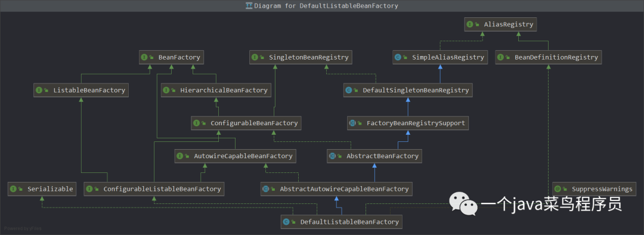Click the annotation icon on SuppressWarnings
Viewport: 644px width, 235px height.
(x=558, y=189)
